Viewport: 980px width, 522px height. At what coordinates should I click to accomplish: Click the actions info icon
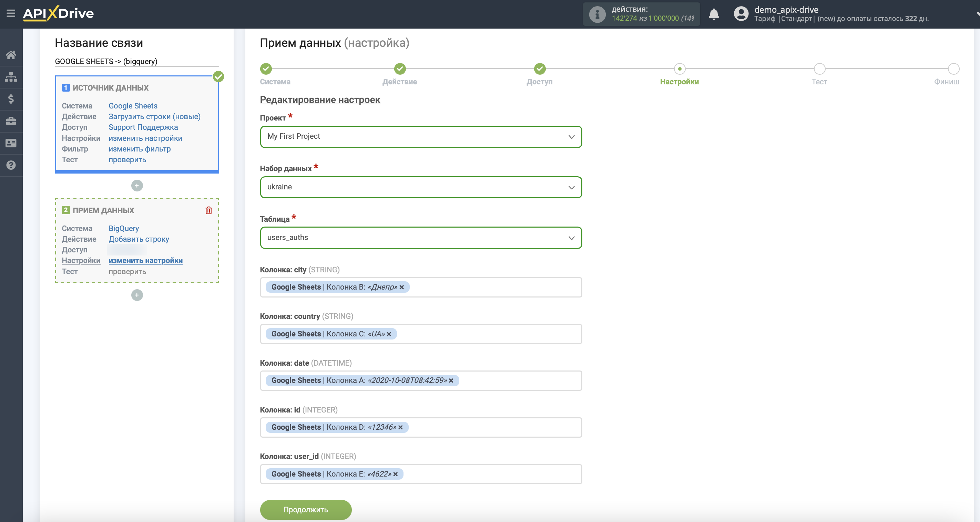[x=597, y=14]
